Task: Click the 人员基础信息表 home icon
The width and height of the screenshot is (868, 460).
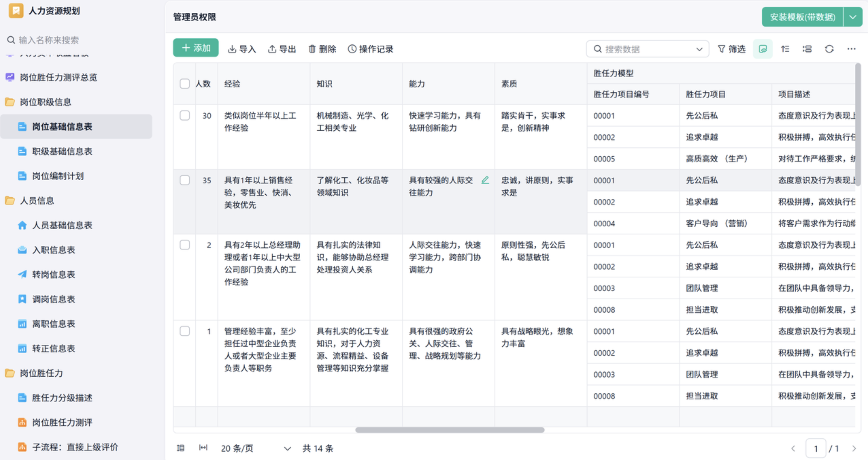Action: click(22, 225)
